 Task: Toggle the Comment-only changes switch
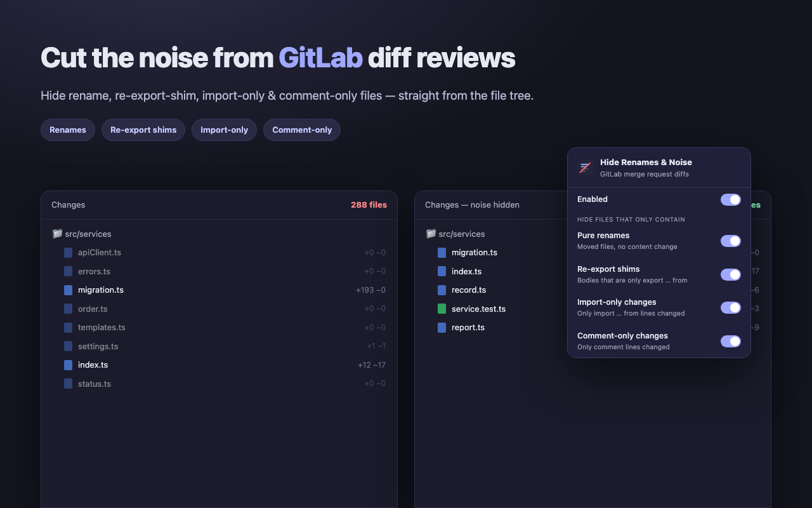[731, 341]
